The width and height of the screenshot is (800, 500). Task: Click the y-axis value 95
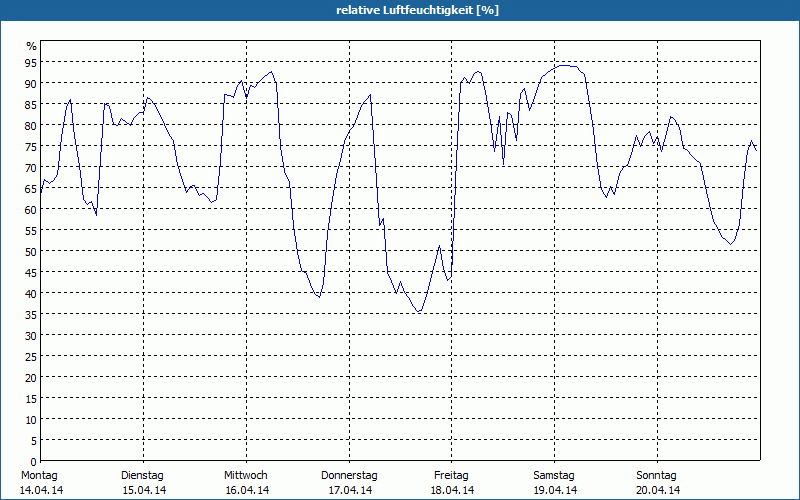[31, 62]
